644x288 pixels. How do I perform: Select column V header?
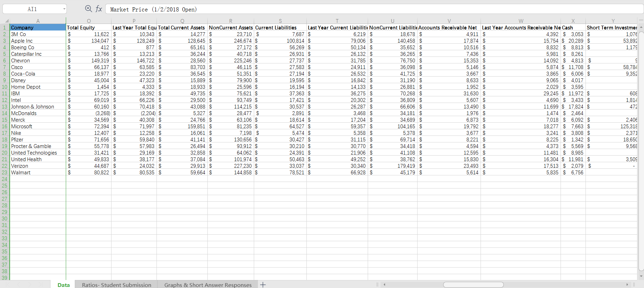pyautogui.click(x=449, y=21)
